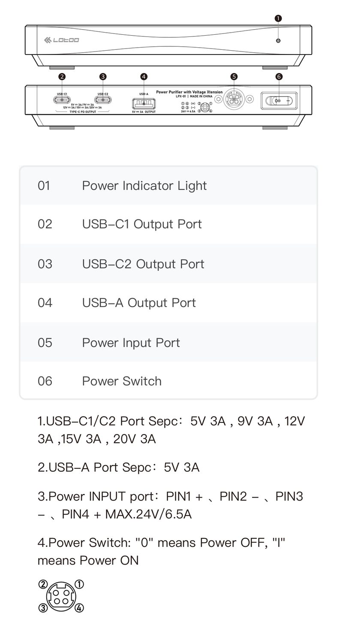Select the "Power Switch" table row
Image resolution: width=337 pixels, height=644 pixels.
[x=168, y=381]
